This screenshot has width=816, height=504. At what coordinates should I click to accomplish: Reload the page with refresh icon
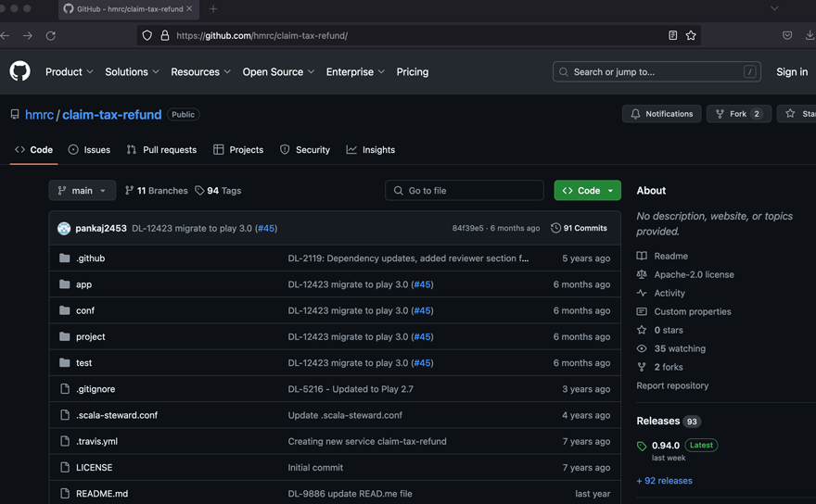[50, 35]
